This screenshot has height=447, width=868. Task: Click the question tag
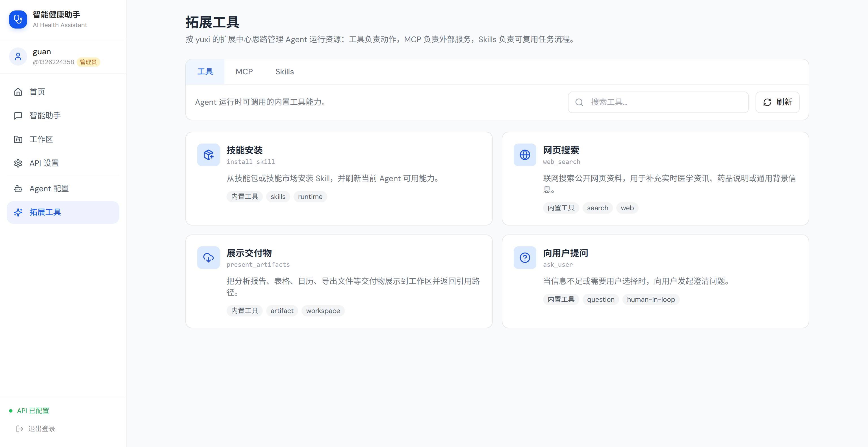pyautogui.click(x=600, y=299)
